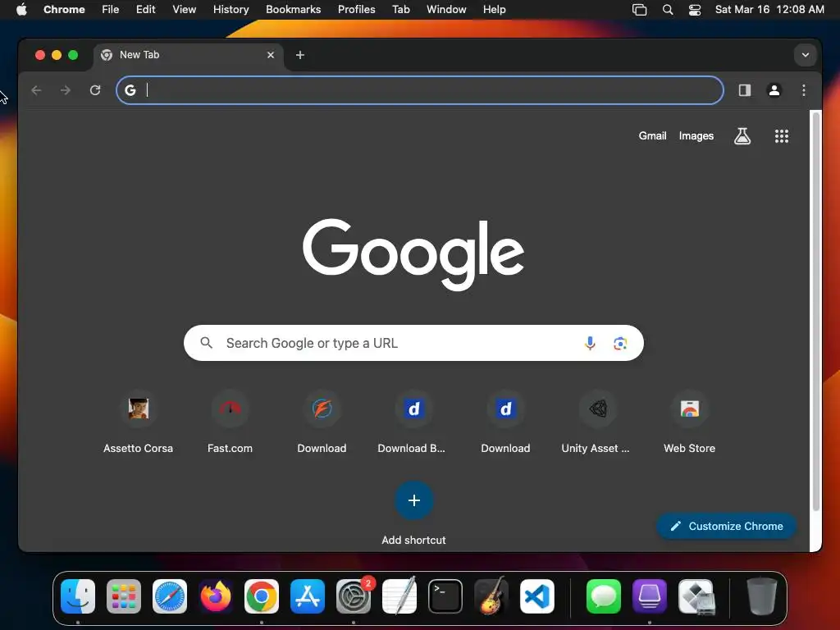Add a new shortcut tile
The image size is (840, 630).
(x=413, y=500)
